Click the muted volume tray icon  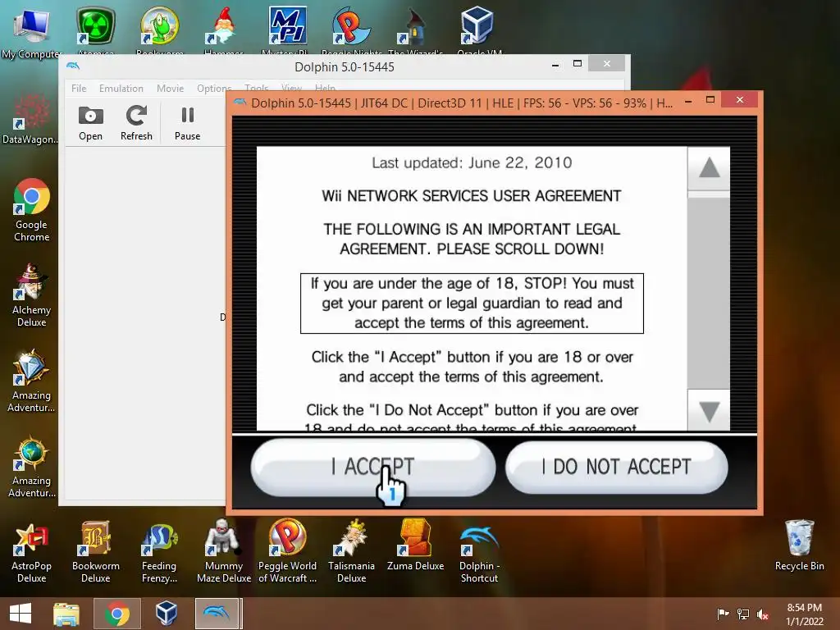(763, 614)
